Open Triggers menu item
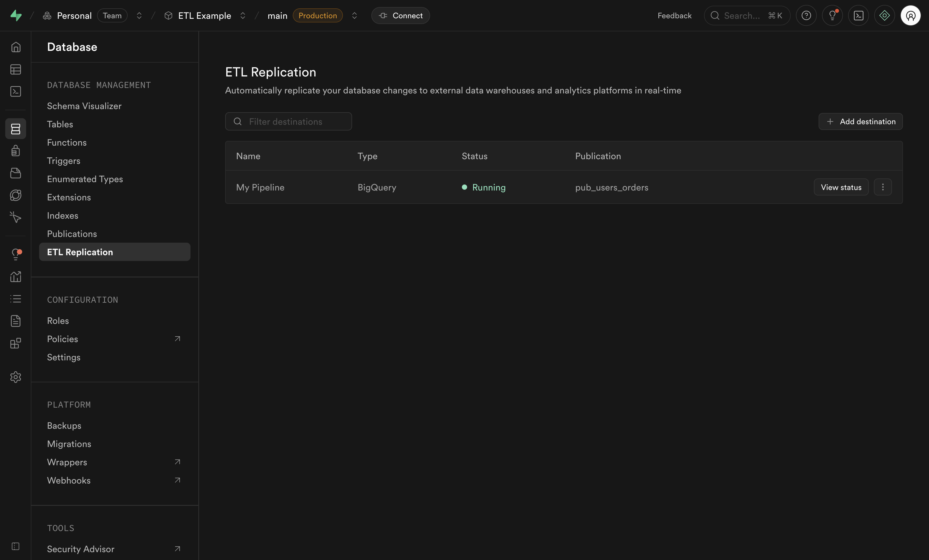The width and height of the screenshot is (929, 560). tap(115, 161)
